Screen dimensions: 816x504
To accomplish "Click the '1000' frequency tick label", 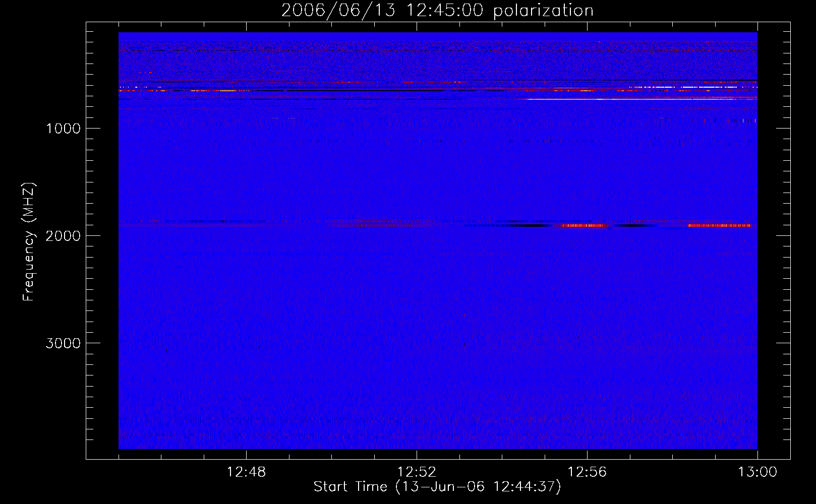I will [63, 129].
